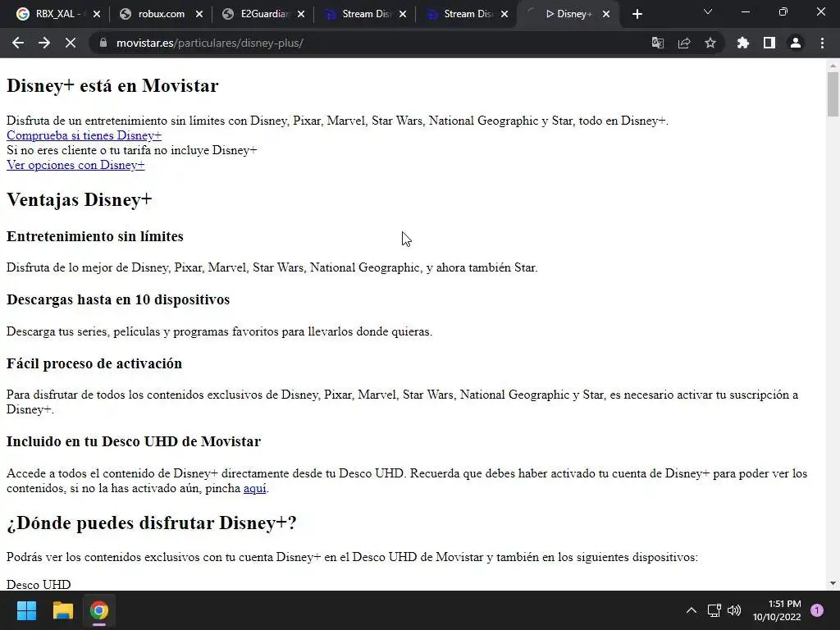The width and height of the screenshot is (840, 630).
Task: Stop loading the page
Action: (x=71, y=43)
